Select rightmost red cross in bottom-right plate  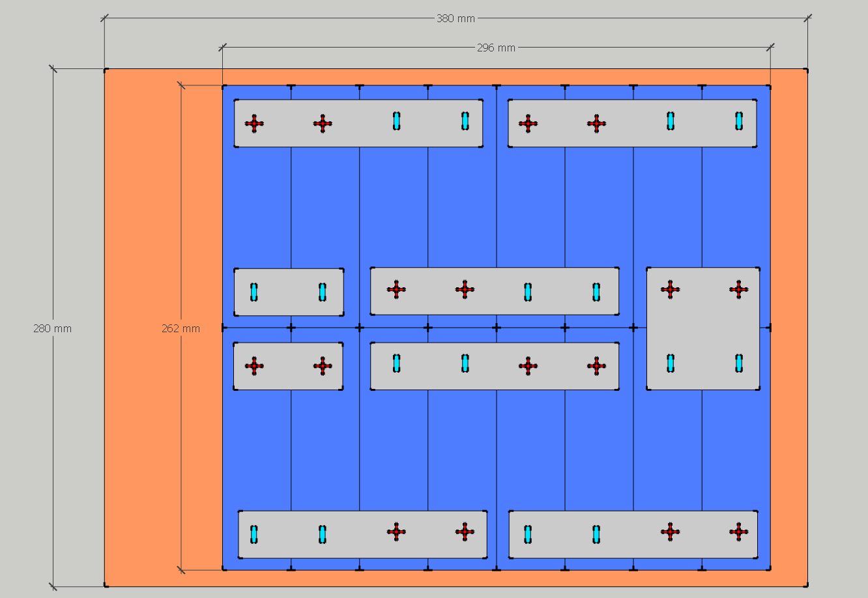(x=738, y=532)
